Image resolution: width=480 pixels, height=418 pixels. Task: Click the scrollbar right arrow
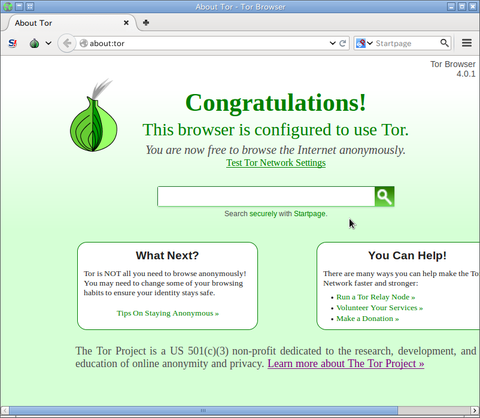pos(475,410)
